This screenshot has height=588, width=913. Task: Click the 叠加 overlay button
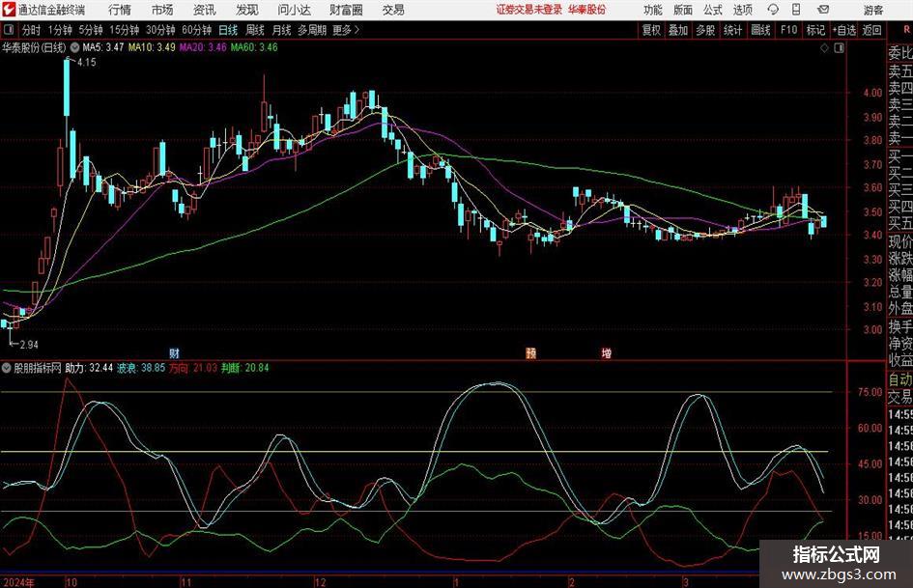click(678, 30)
